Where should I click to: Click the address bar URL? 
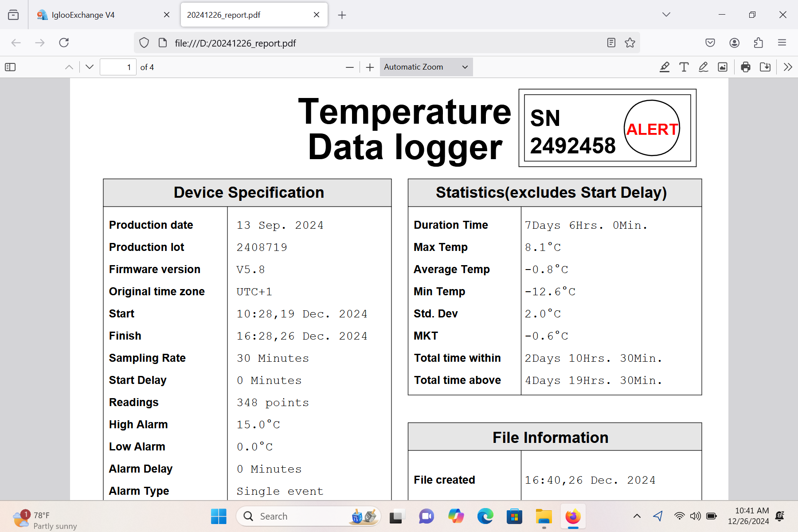[235, 43]
